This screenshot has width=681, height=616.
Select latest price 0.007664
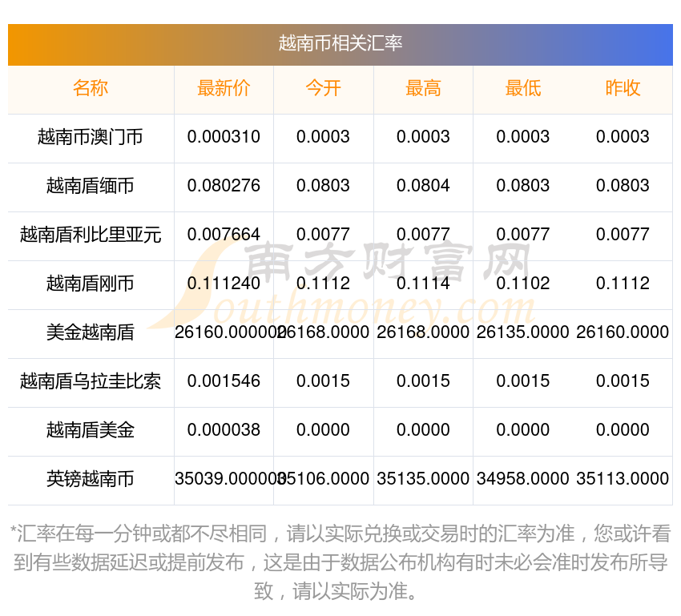(224, 235)
